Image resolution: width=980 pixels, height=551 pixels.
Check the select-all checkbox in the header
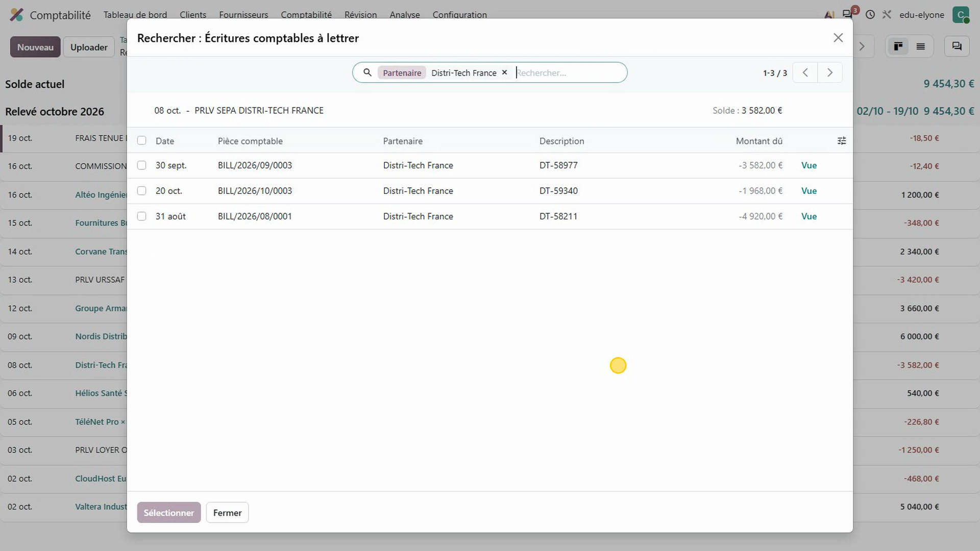click(x=141, y=140)
